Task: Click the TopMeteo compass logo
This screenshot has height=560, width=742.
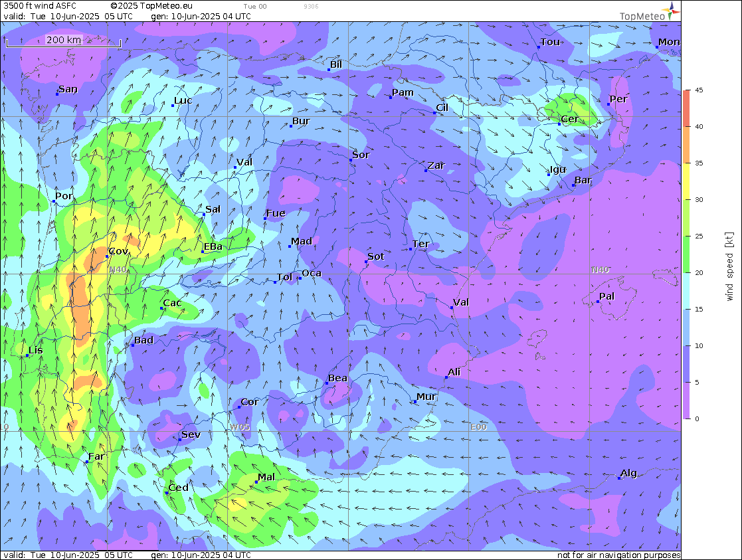Action: pos(671,11)
